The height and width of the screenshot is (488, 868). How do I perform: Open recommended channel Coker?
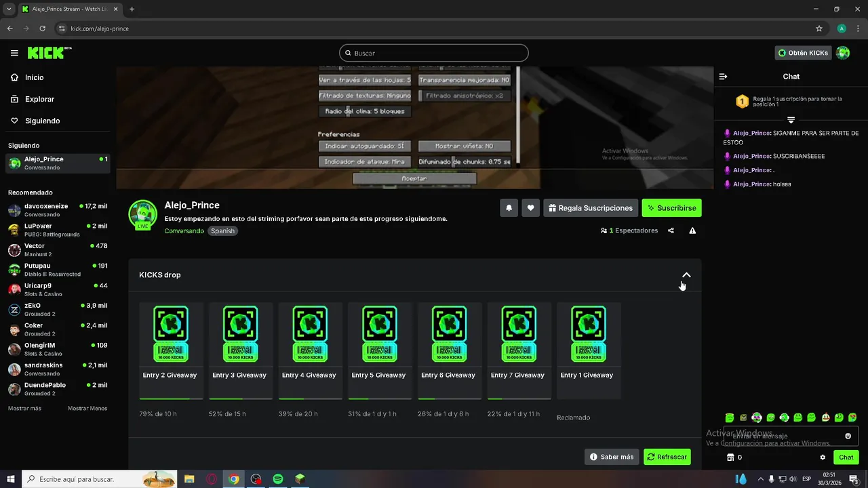tap(58, 329)
